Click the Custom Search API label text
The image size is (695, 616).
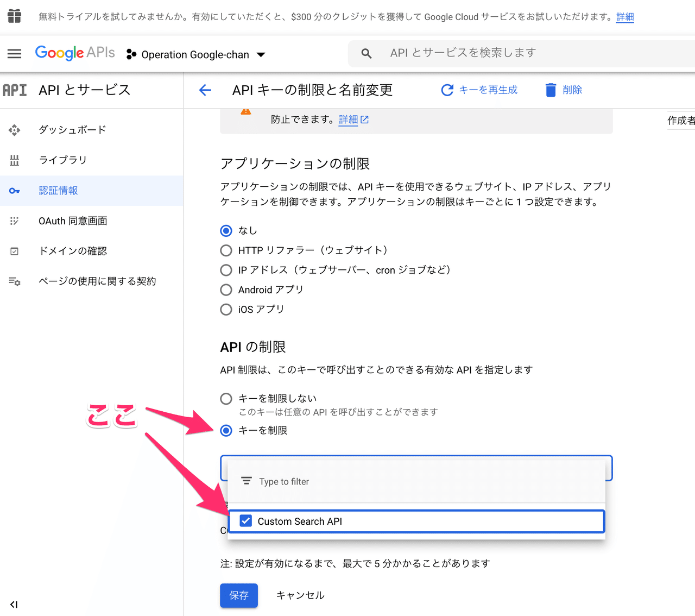(x=300, y=521)
